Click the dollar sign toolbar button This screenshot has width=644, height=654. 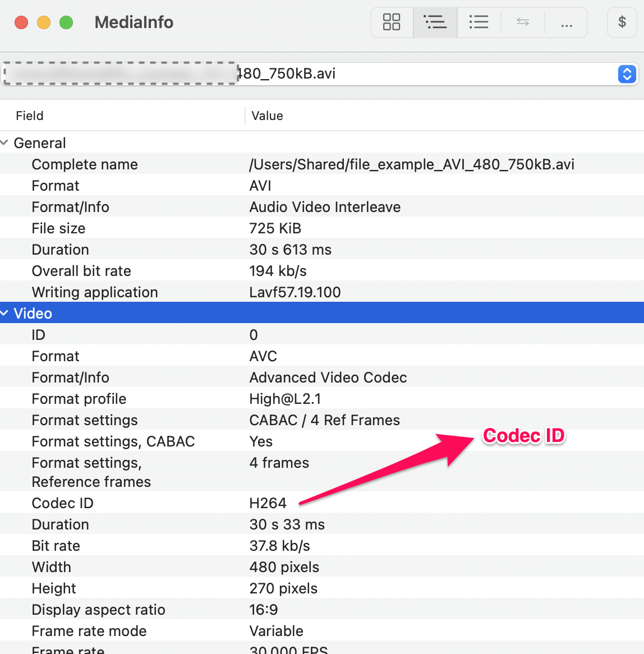pyautogui.click(x=622, y=22)
